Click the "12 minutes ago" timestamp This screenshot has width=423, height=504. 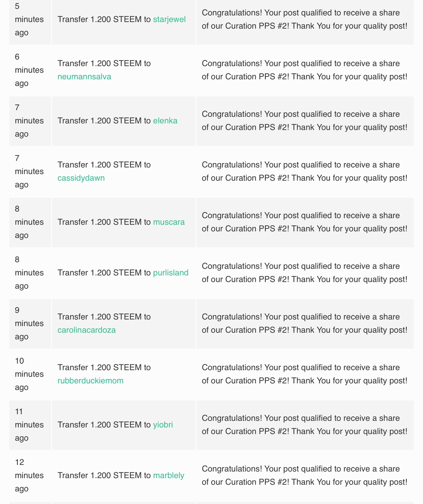29,475
